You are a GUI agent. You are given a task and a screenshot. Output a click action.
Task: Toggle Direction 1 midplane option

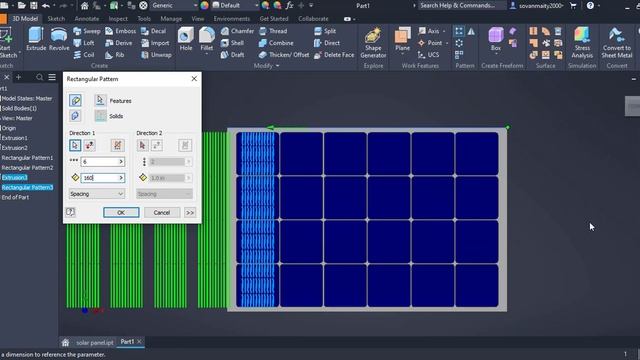118,145
